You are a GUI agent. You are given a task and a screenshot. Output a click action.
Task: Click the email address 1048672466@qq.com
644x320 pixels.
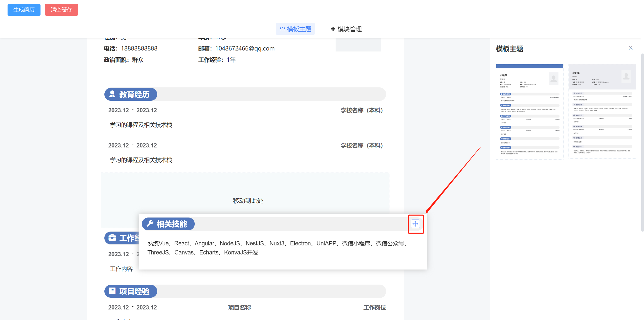tap(245, 48)
